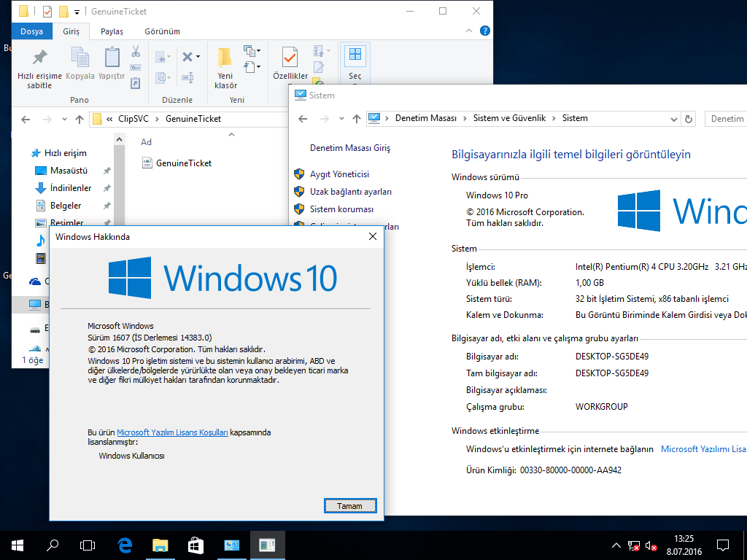This screenshot has width=747, height=560.
Task: Click up arrow in GenuineTicket explorer window
Action: point(80,119)
